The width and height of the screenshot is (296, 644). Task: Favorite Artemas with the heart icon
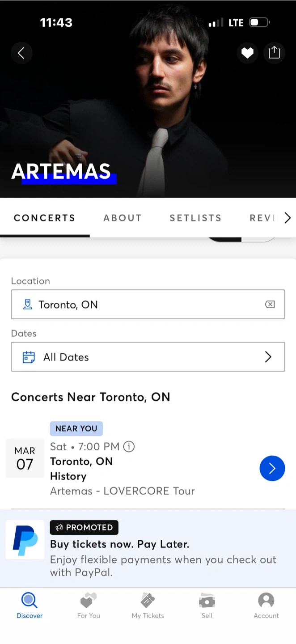coord(247,53)
